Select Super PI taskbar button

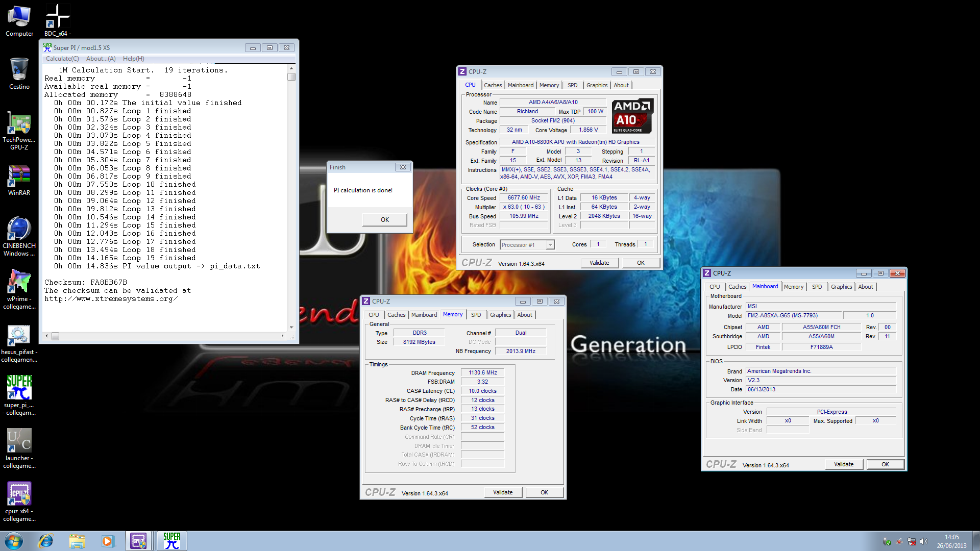point(172,541)
